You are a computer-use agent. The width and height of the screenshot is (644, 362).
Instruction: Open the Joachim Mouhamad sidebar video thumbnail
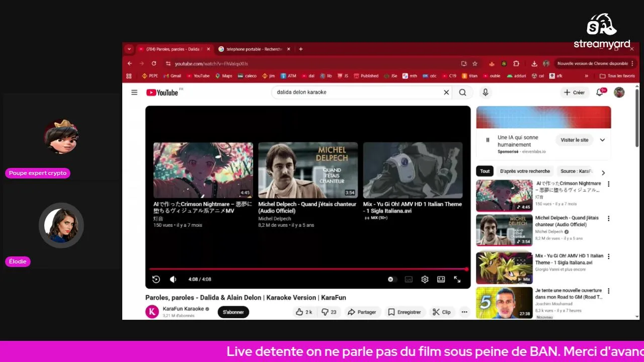coord(504,303)
